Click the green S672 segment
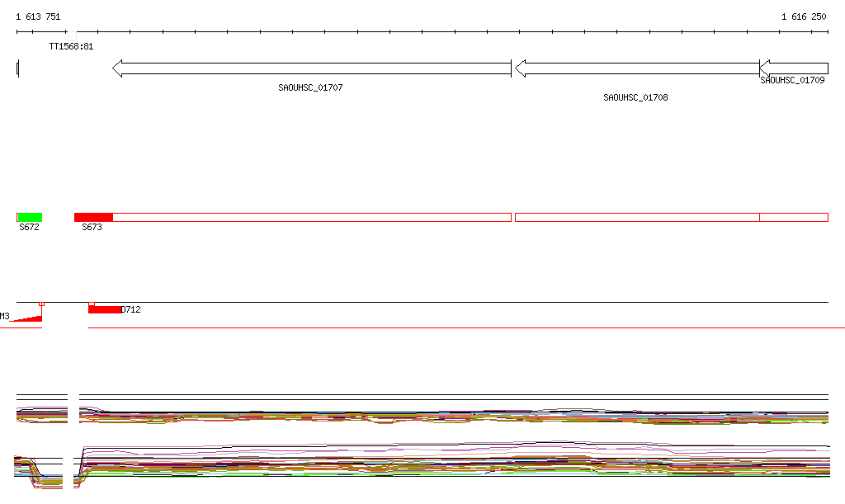Image resolution: width=845 pixels, height=504 pixels. pos(30,218)
